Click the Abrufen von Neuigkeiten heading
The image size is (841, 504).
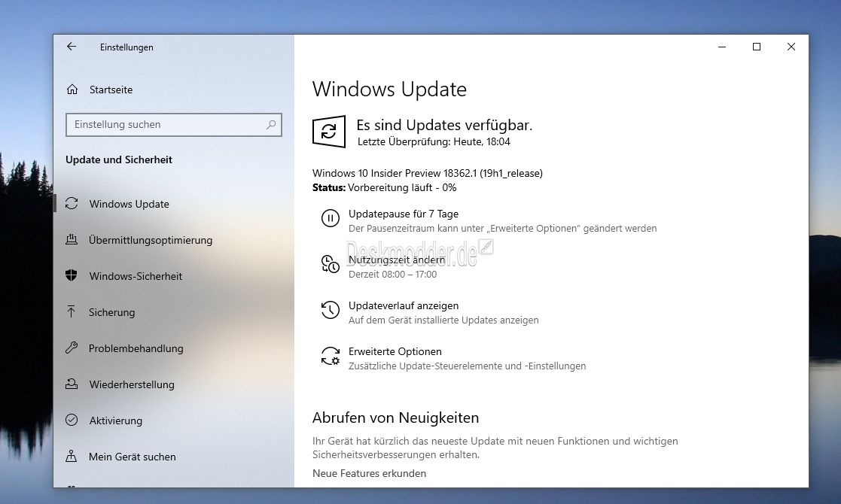tap(396, 417)
